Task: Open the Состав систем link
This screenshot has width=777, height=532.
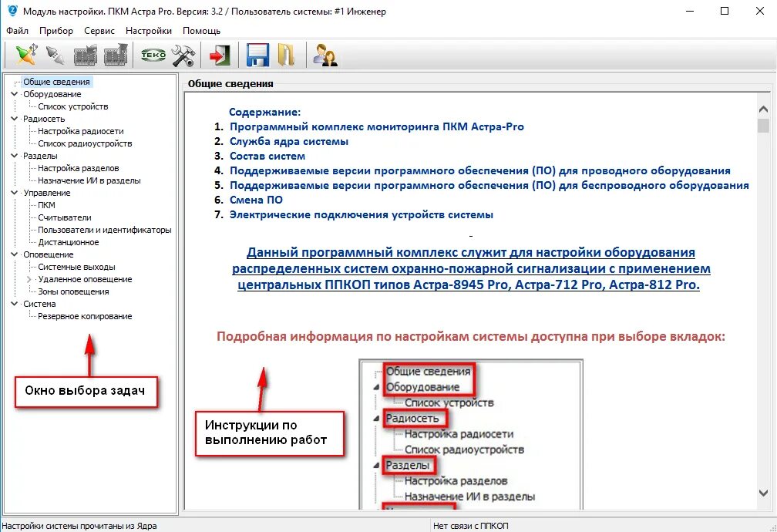Action: [267, 156]
